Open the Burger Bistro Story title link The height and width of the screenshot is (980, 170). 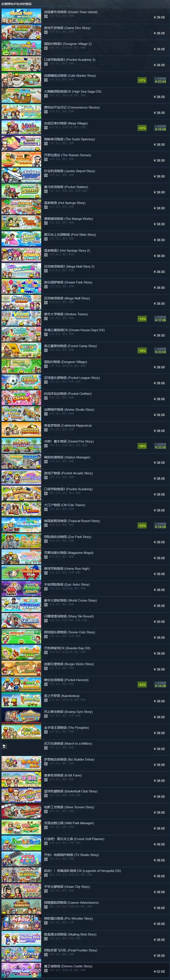click(69, 664)
